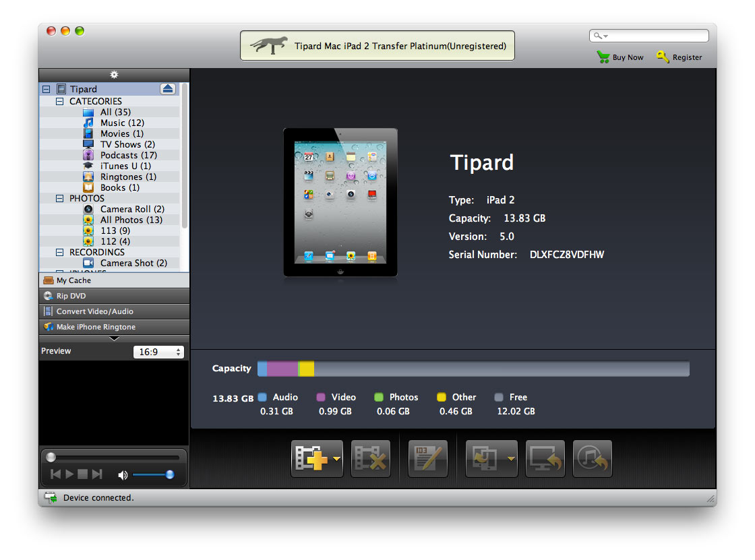Screen dimensions: 755x560
Task: Click the Export to device icon
Action: (485, 458)
